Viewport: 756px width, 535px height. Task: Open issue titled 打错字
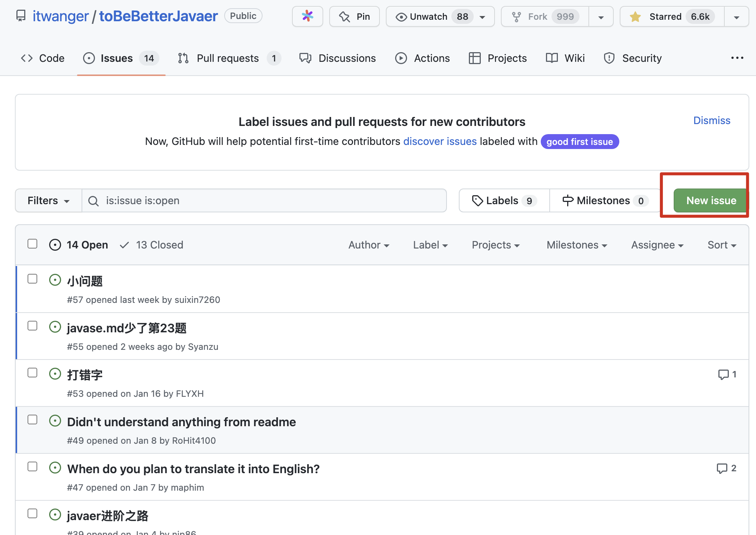click(x=85, y=375)
